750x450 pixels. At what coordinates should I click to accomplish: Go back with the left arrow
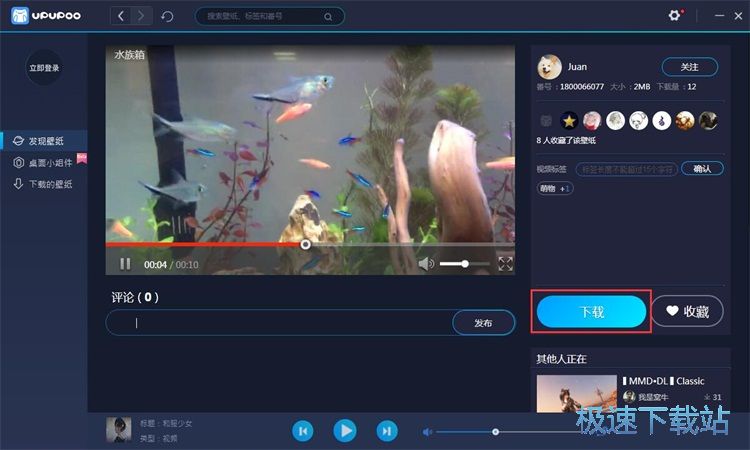coord(121,16)
